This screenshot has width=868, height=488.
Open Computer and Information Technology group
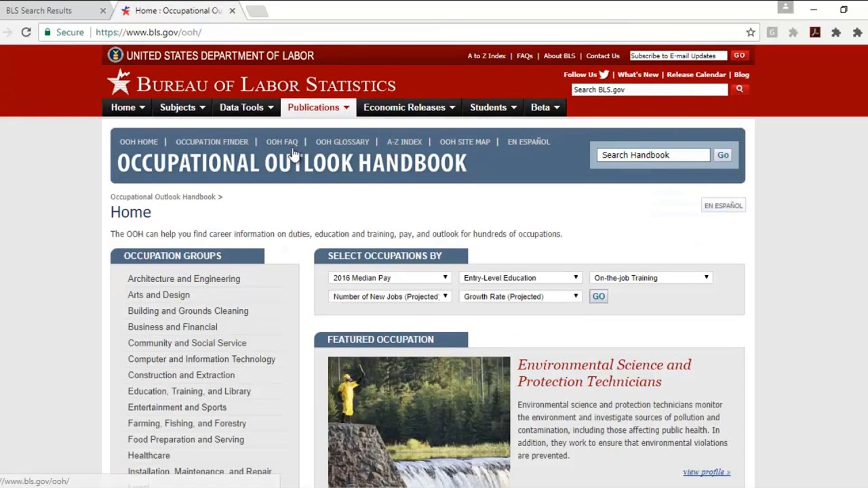click(x=201, y=359)
